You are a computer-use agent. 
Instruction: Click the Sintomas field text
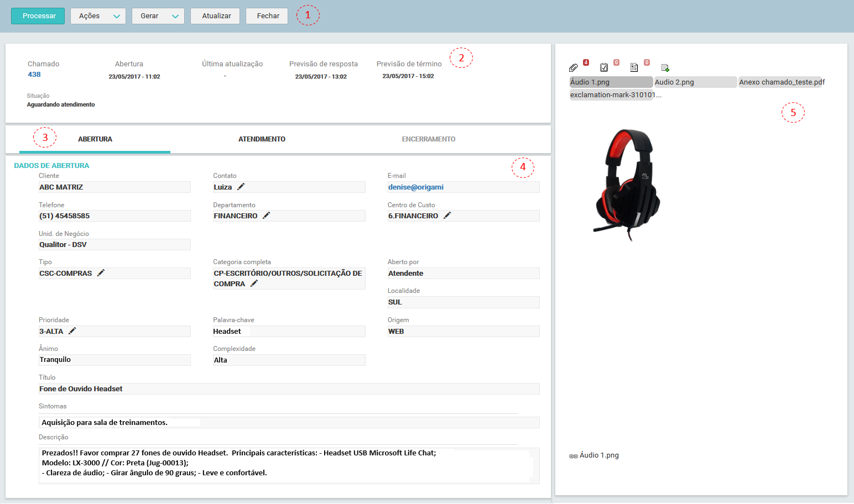pos(289,423)
